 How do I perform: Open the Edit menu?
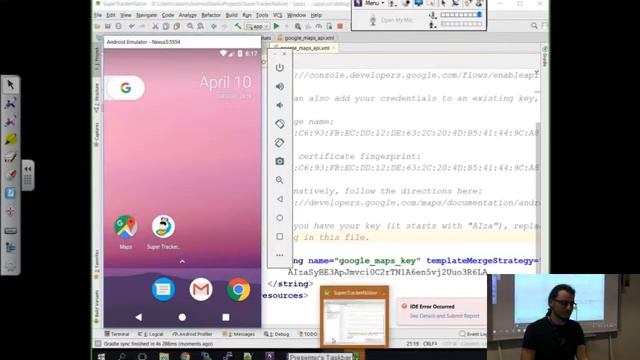pyautogui.click(x=111, y=15)
